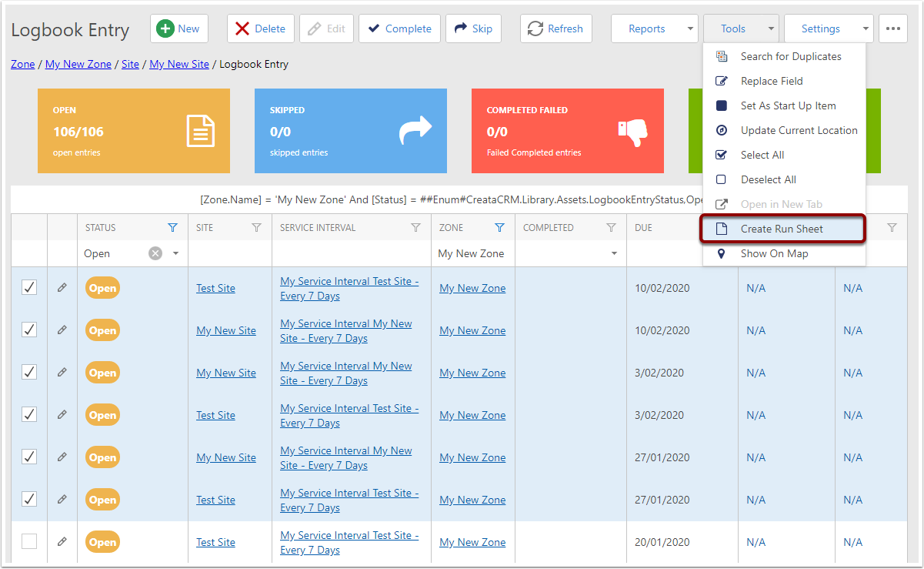924x569 pixels.
Task: Click Deselect All in Tools menu
Action: click(x=784, y=179)
